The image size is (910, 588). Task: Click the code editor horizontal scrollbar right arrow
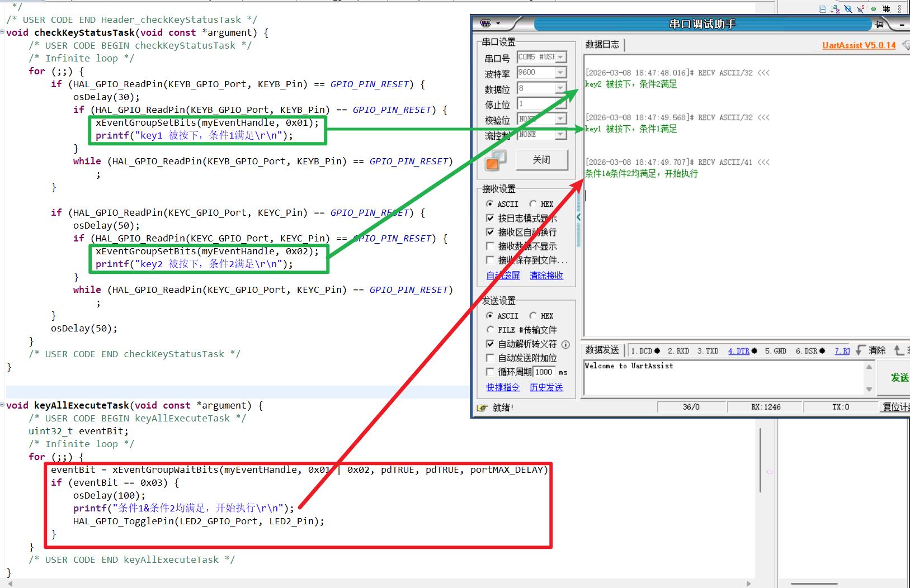pyautogui.click(x=749, y=584)
